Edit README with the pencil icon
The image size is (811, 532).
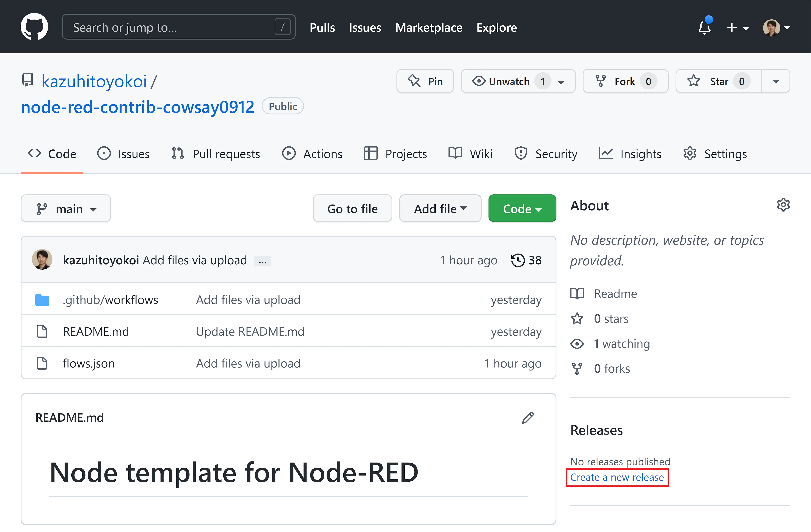(528, 418)
